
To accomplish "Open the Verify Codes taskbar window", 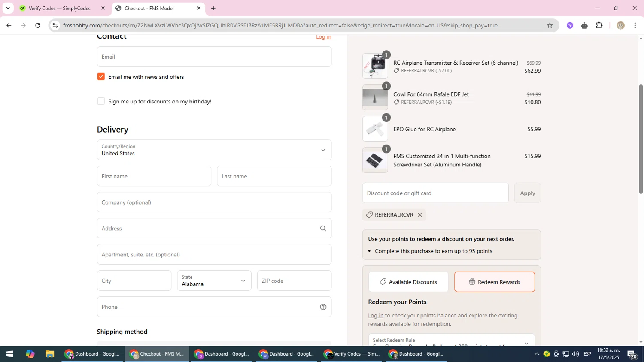I will [352, 354].
